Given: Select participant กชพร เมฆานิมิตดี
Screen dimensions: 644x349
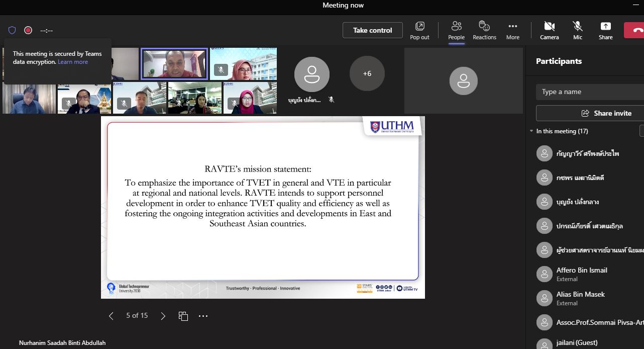Looking at the screenshot, I should pos(586,178).
